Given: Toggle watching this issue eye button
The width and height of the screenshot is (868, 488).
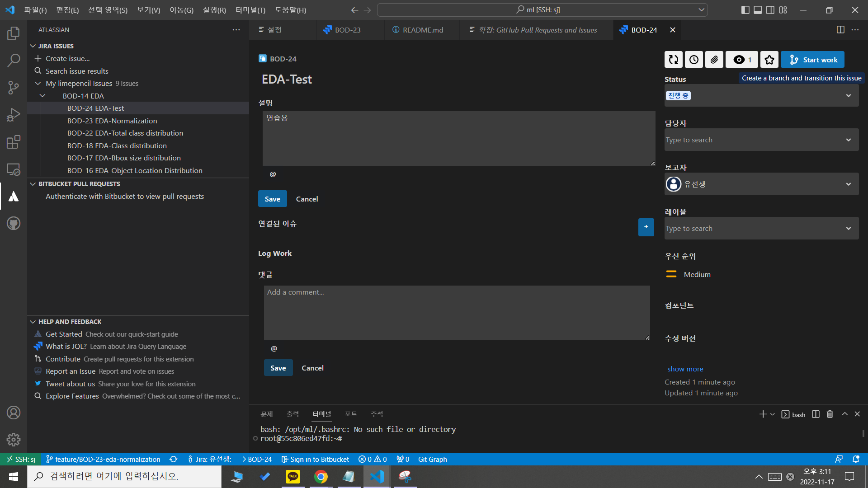Looking at the screenshot, I should pos(742,60).
